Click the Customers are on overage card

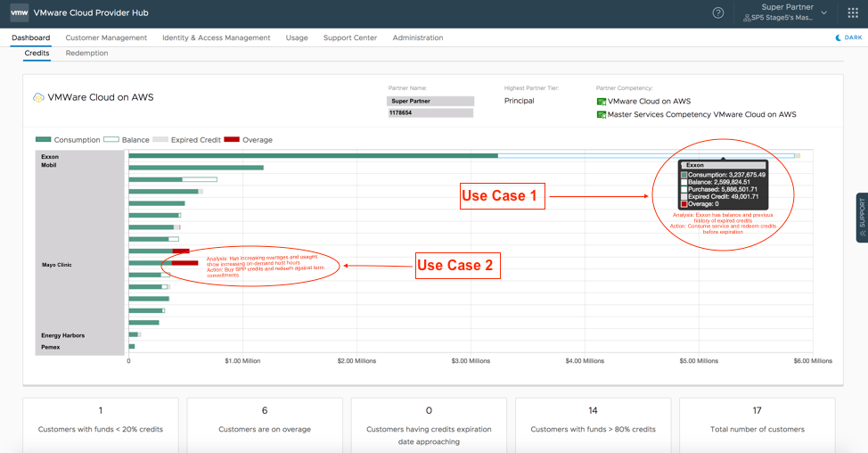[x=265, y=419]
